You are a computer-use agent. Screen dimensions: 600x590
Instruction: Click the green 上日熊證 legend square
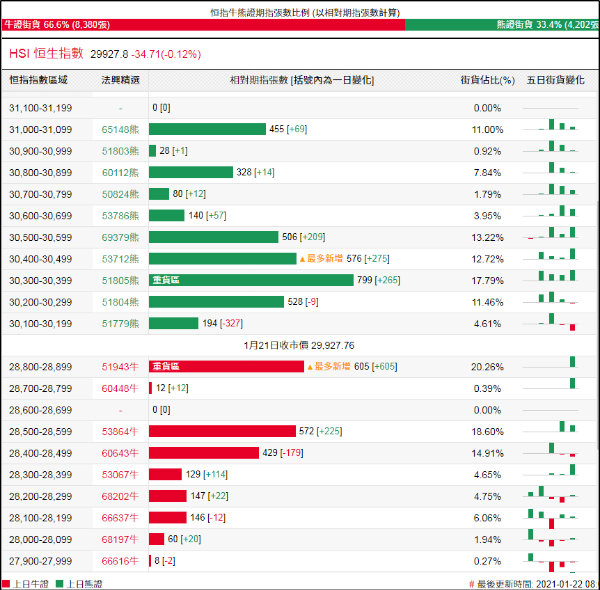click(x=59, y=584)
